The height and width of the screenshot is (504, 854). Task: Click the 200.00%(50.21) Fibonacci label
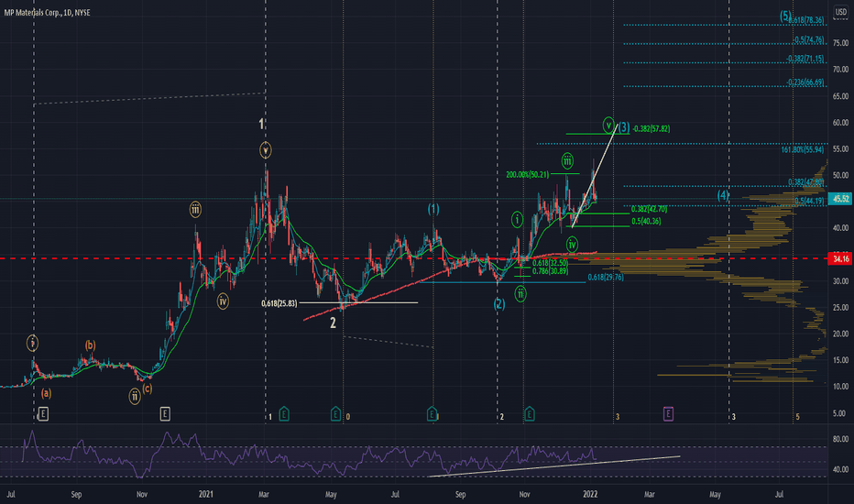pyautogui.click(x=528, y=174)
